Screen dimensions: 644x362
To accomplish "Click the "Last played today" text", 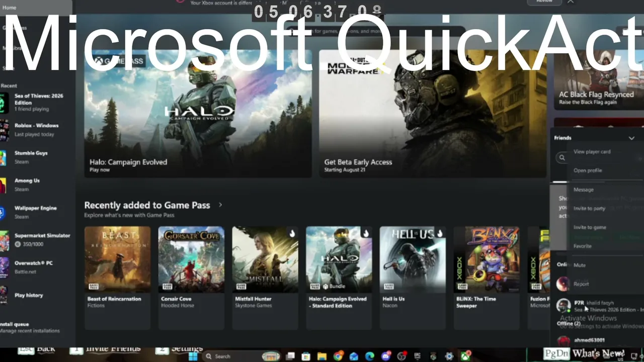I will pos(34,134).
